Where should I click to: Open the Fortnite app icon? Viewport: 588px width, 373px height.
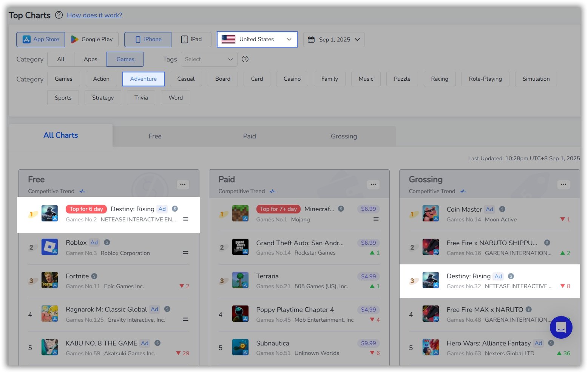coord(49,280)
